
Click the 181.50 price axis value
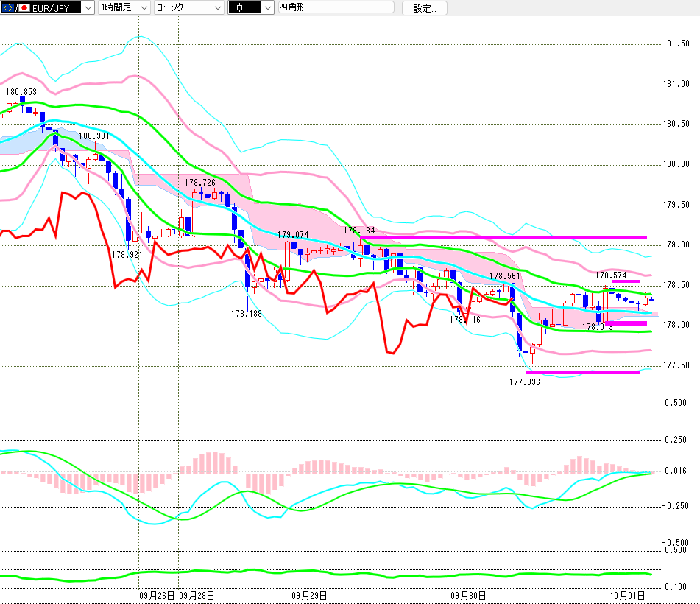(676, 43)
